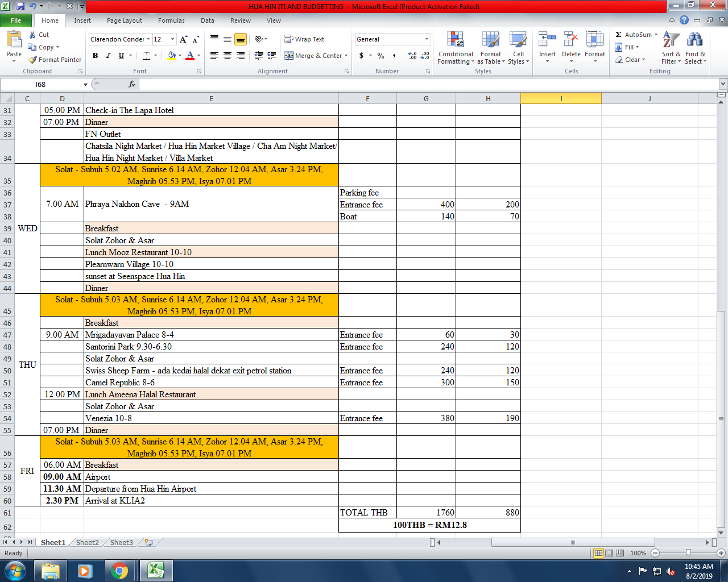Open the File backstage button

[16, 20]
